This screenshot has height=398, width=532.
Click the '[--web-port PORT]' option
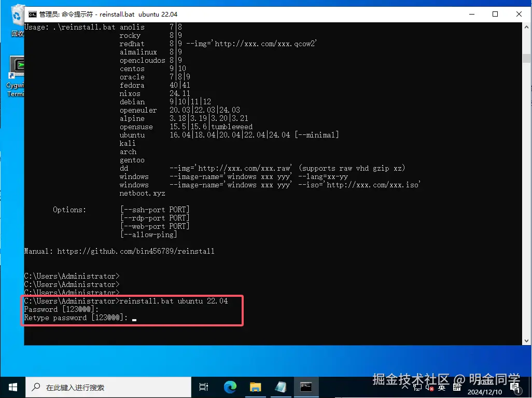click(x=155, y=227)
